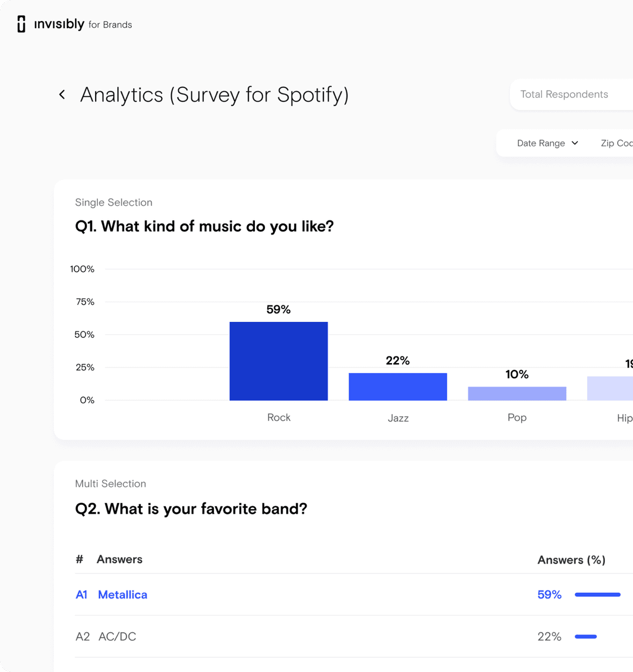Click the Analytics (Survey for Spotify) heading
The width and height of the screenshot is (633, 672).
[x=214, y=94]
